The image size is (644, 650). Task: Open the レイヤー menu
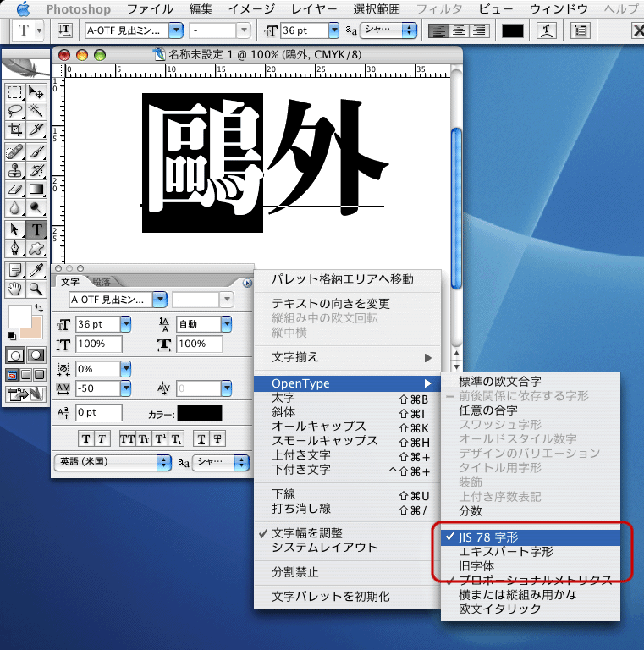314,8
